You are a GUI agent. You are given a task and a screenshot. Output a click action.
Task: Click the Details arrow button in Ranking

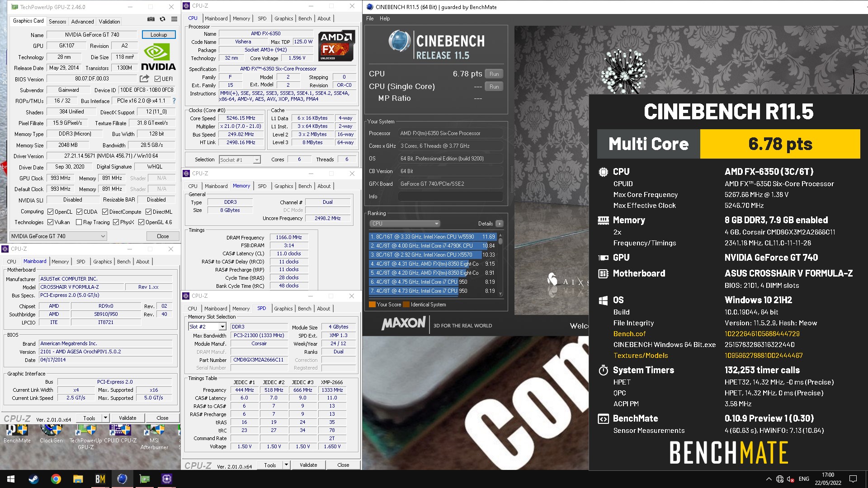pos(500,224)
